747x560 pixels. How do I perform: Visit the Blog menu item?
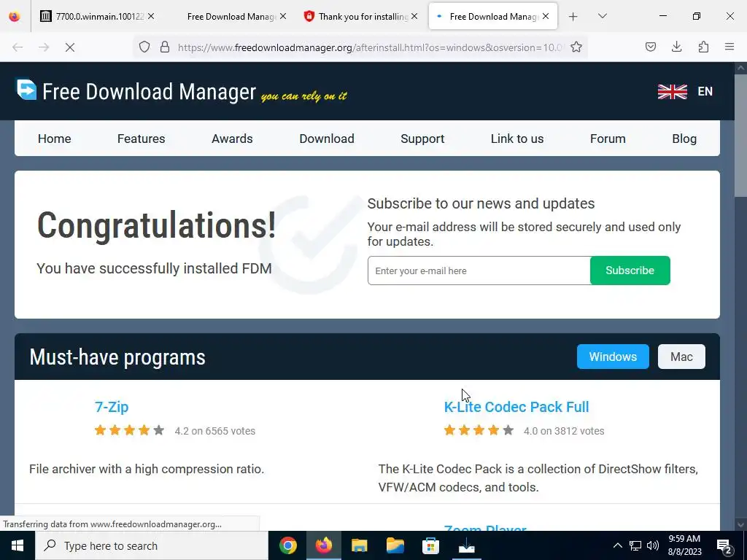pyautogui.click(x=684, y=139)
